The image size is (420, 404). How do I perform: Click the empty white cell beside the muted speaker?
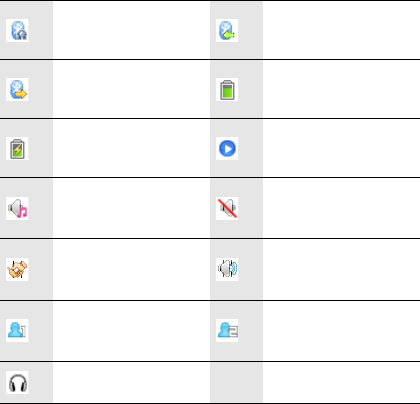pyautogui.click(x=341, y=208)
